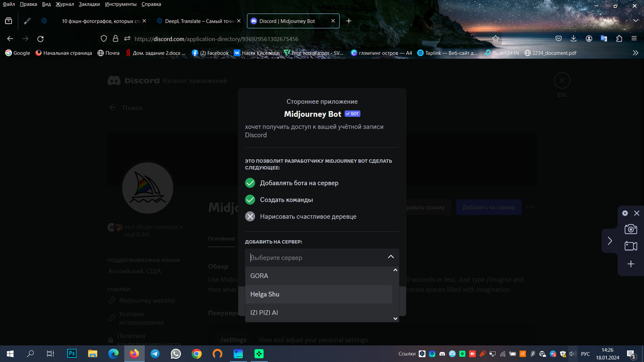Open the three-dots more options

pos(530,207)
